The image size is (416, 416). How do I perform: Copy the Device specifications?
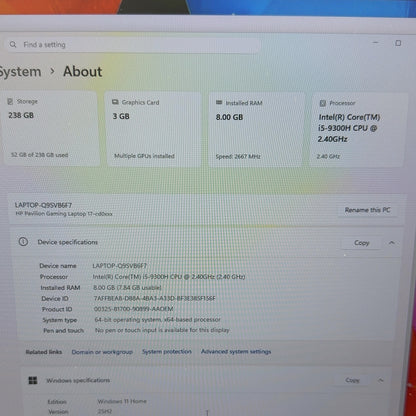coord(362,243)
